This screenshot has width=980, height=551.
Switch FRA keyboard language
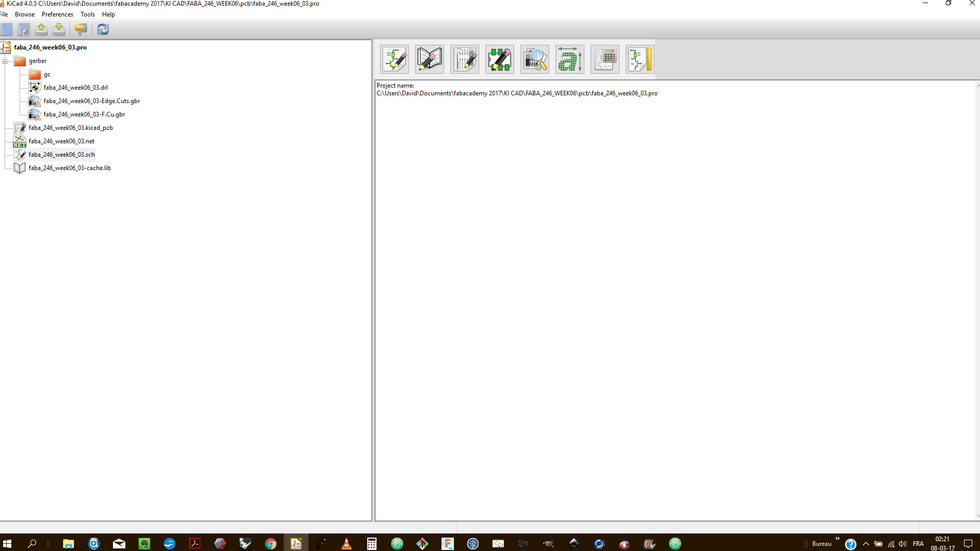click(918, 543)
